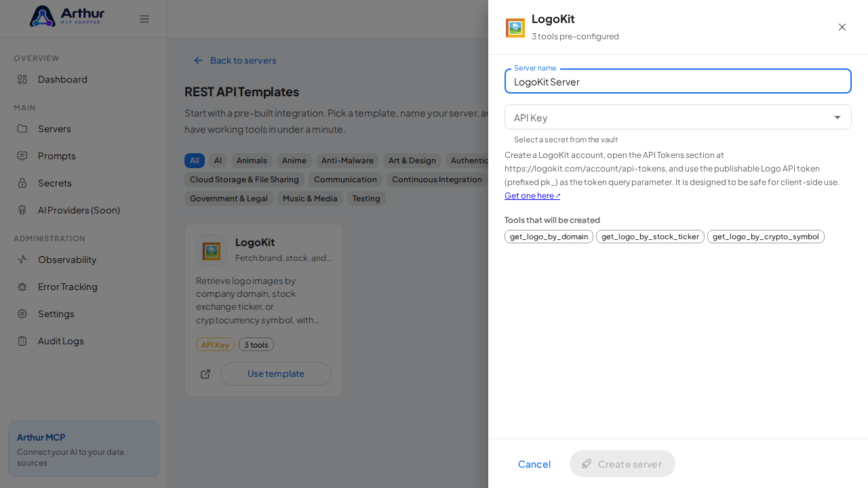Collapse the sidebar with the hamburger icon
The image size is (868, 488).
(x=144, y=19)
